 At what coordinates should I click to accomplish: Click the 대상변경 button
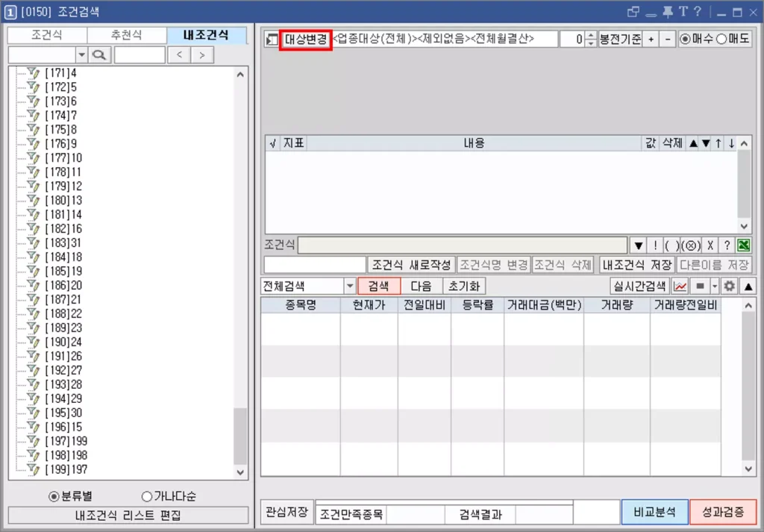[305, 40]
